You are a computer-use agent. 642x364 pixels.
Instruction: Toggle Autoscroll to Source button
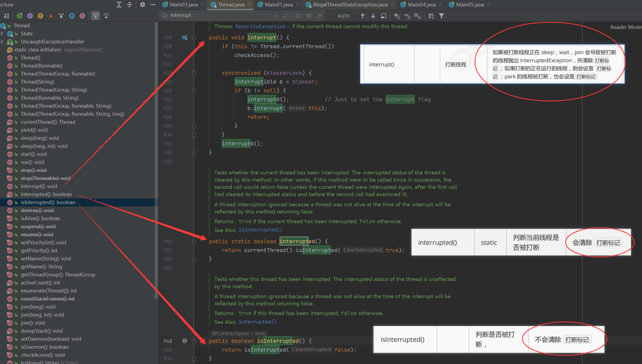96,16
